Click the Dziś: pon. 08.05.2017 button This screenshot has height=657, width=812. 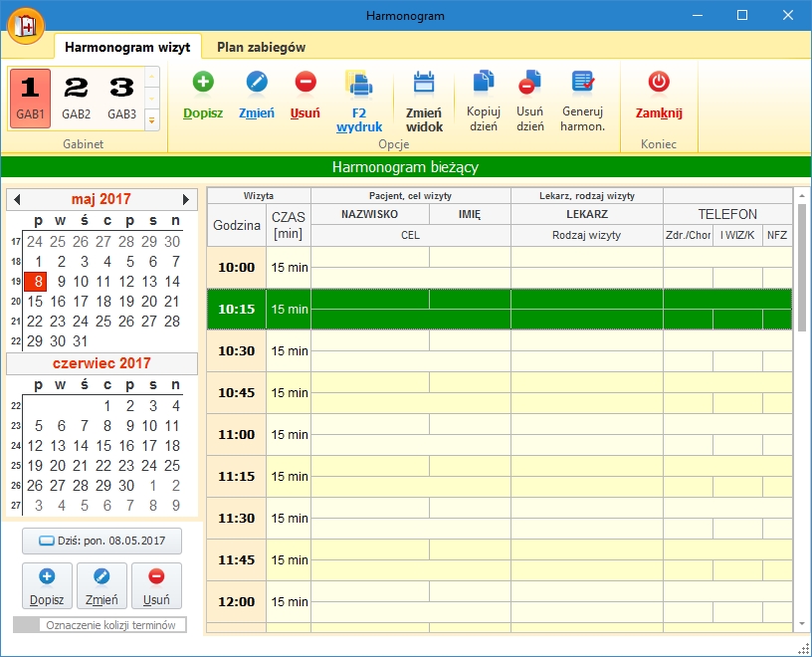[x=102, y=542]
